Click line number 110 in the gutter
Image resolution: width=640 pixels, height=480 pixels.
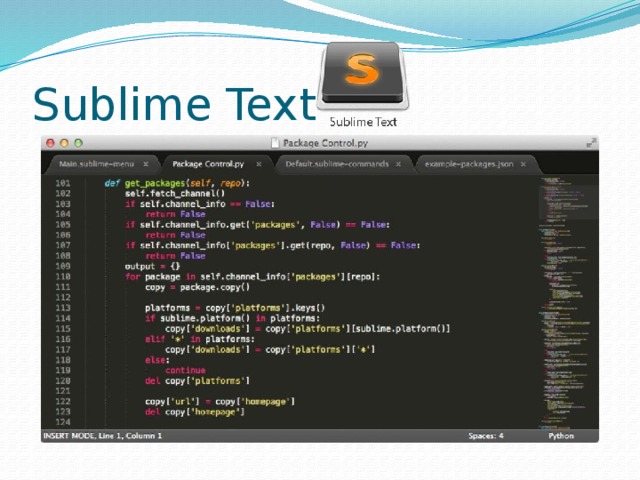(63, 277)
